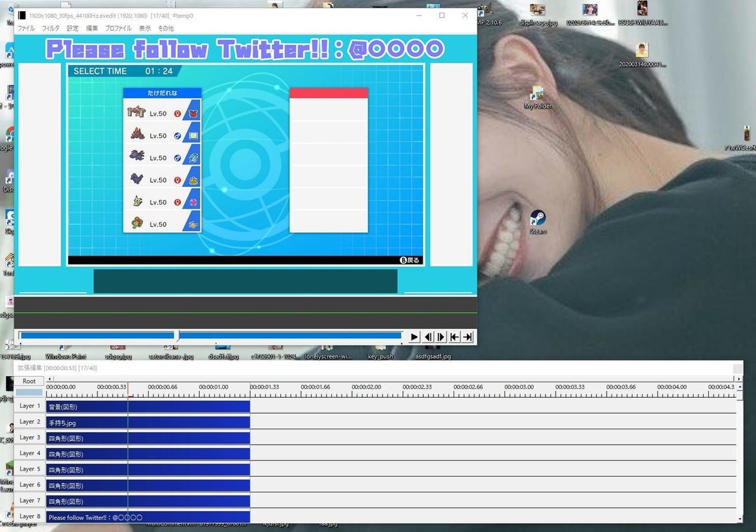This screenshot has height=532, width=756.
Task: Click the Root scene button
Action: pyautogui.click(x=30, y=381)
